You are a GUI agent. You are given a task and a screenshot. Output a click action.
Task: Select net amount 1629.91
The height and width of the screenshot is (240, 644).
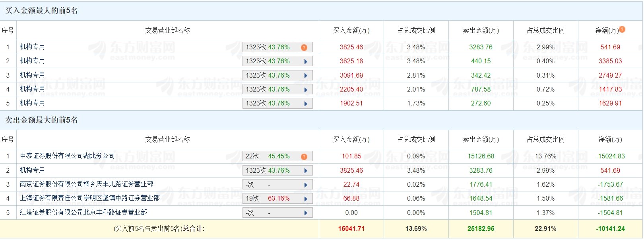pyautogui.click(x=610, y=103)
